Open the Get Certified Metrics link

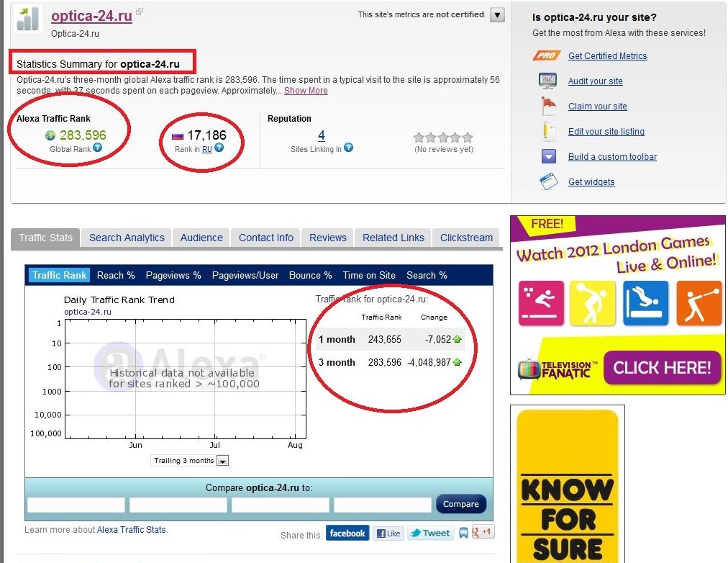coord(607,55)
